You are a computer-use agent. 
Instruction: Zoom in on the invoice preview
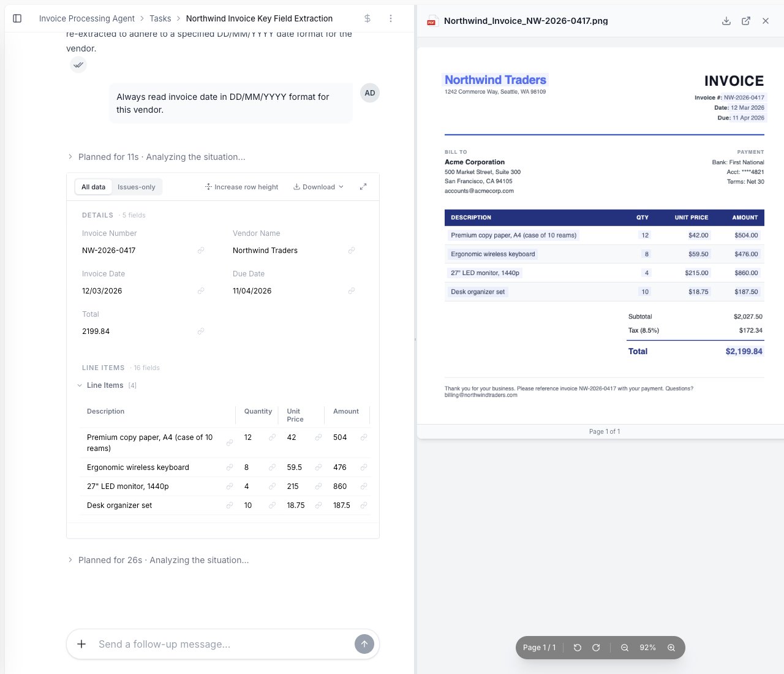click(671, 648)
